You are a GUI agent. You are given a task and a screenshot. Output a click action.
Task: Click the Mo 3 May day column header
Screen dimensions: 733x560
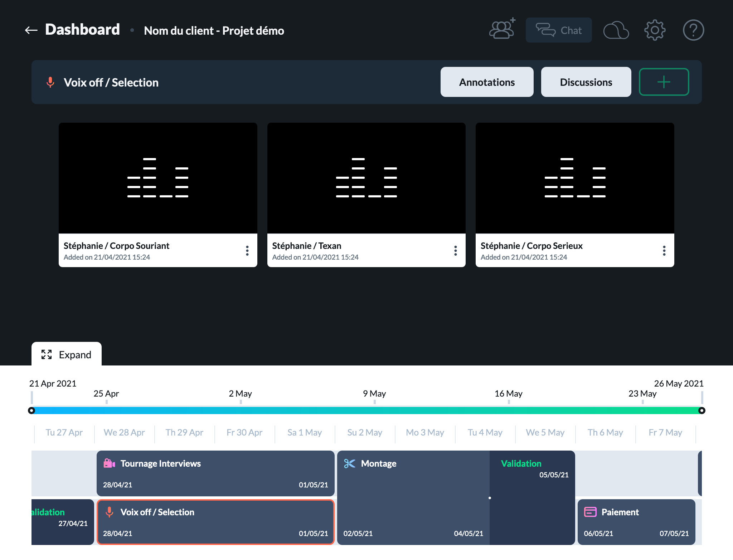[425, 433]
